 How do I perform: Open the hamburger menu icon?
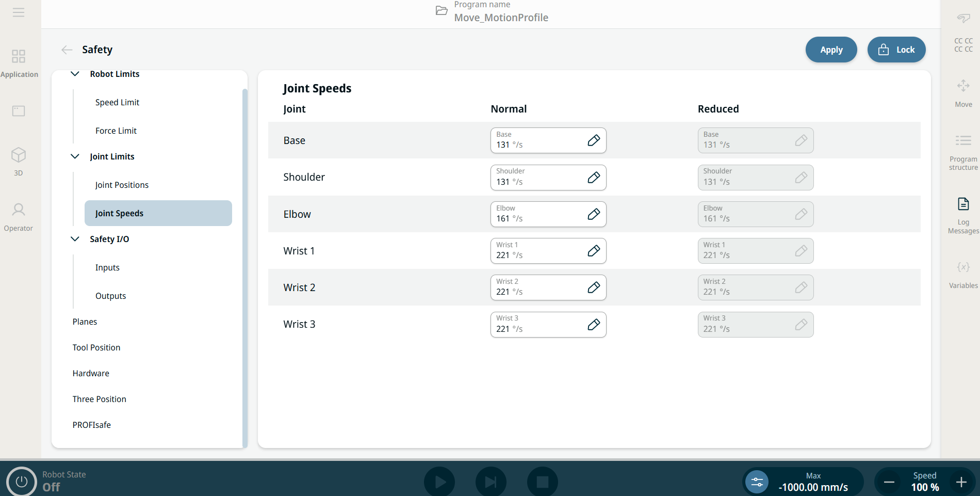pyautogui.click(x=19, y=12)
